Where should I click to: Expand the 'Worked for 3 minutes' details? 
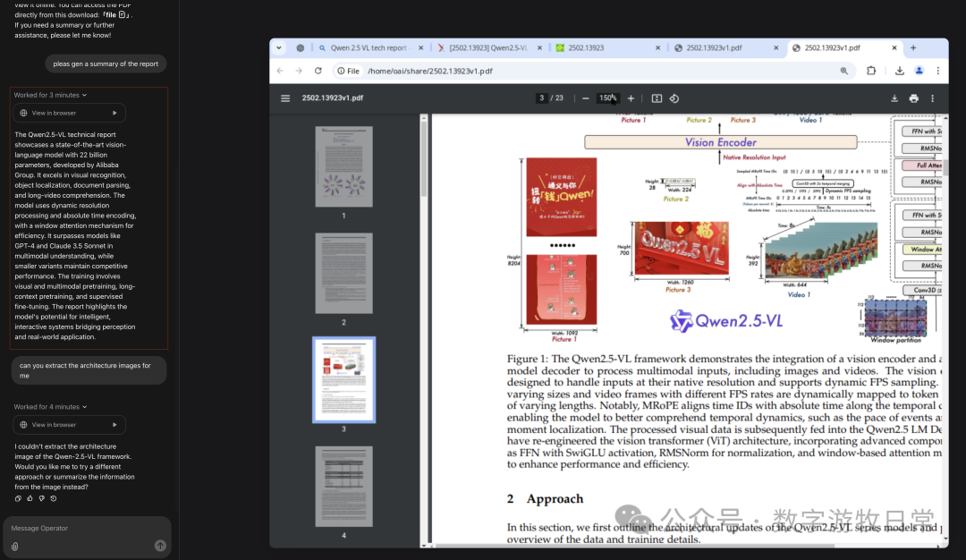[x=50, y=95]
